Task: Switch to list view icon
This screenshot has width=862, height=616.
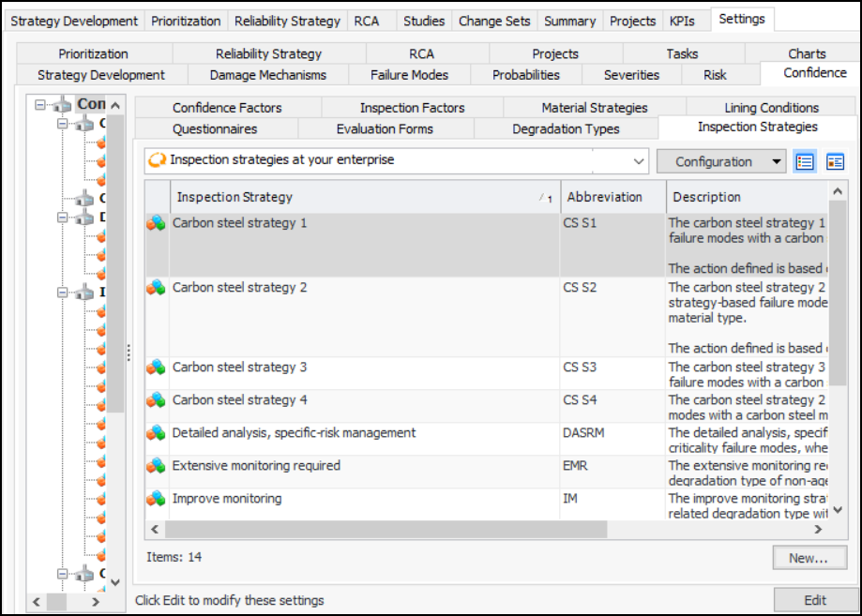Action: (804, 161)
